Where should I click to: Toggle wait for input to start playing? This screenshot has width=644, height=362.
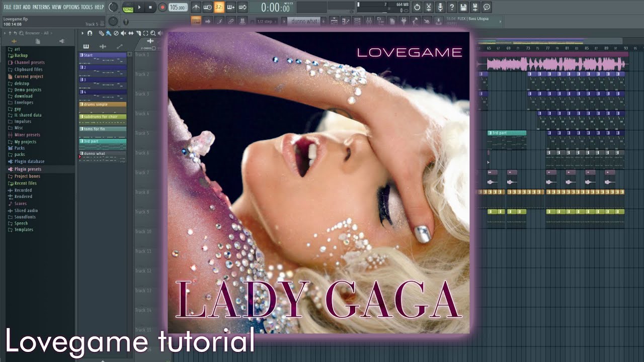coord(208,7)
